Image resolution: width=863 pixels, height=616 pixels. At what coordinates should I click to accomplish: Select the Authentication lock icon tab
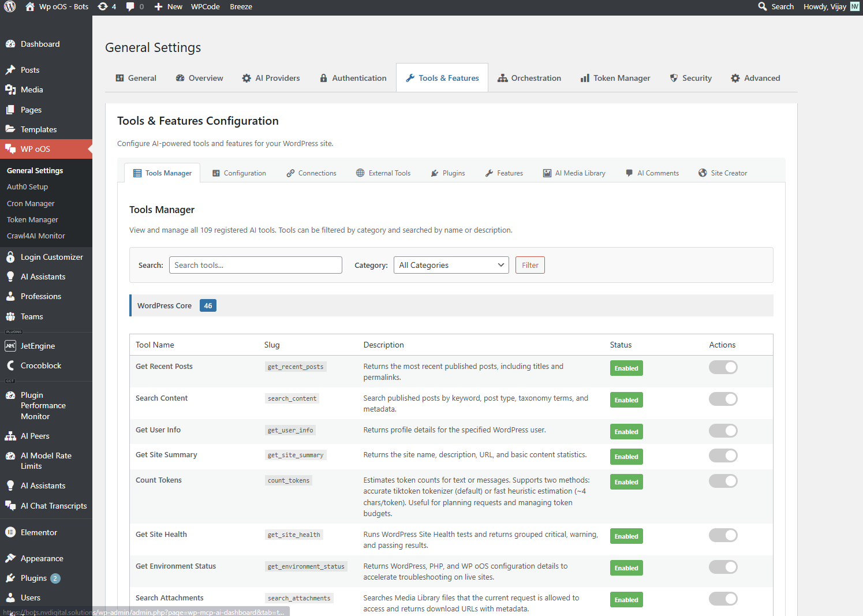pos(352,77)
